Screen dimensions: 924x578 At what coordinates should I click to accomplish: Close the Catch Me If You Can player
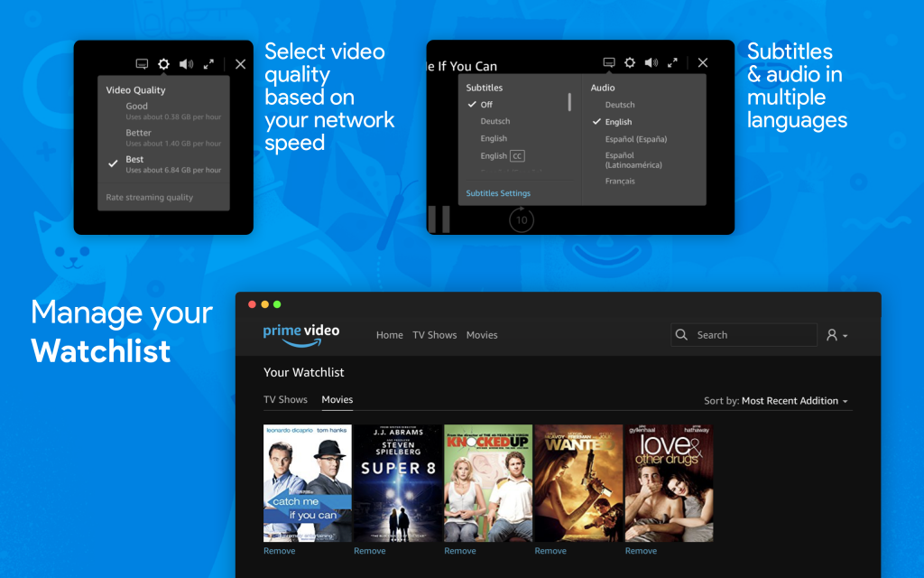click(x=702, y=62)
